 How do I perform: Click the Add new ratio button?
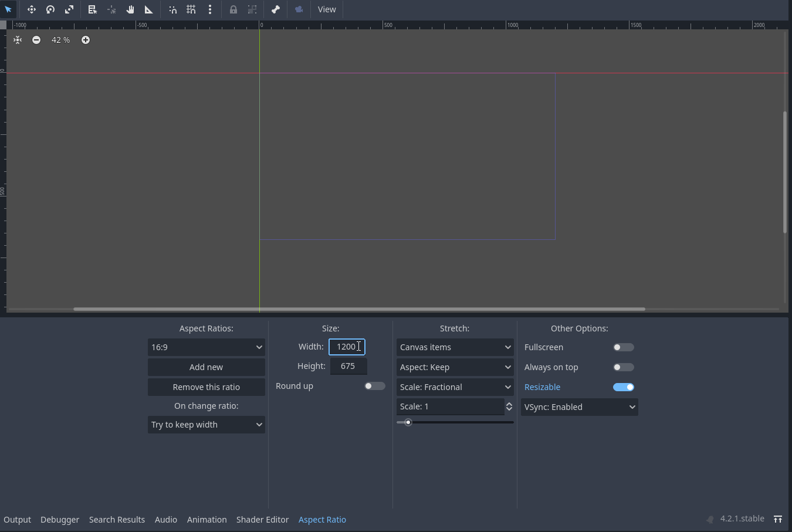(x=207, y=367)
